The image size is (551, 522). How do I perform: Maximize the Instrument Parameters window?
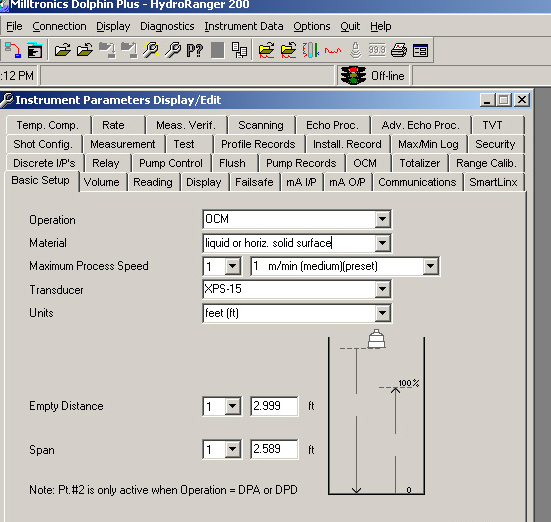point(504,100)
